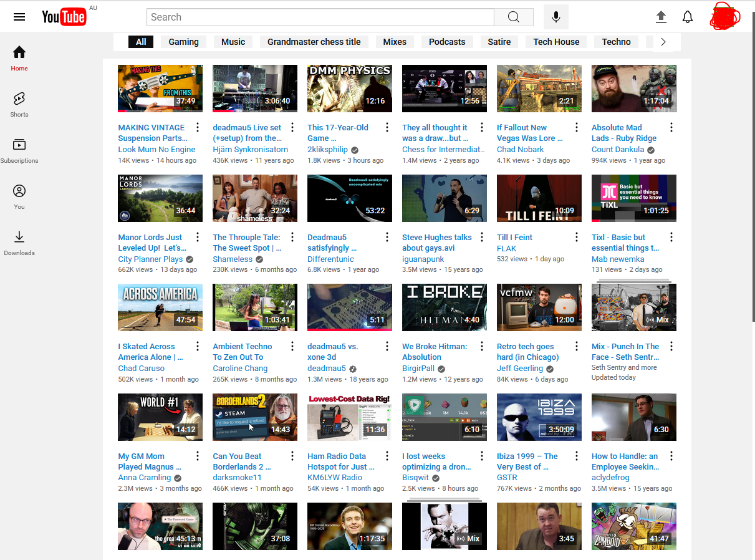The height and width of the screenshot is (560, 755).
Task: Open the Bisqwit channel link
Action: pyautogui.click(x=416, y=478)
